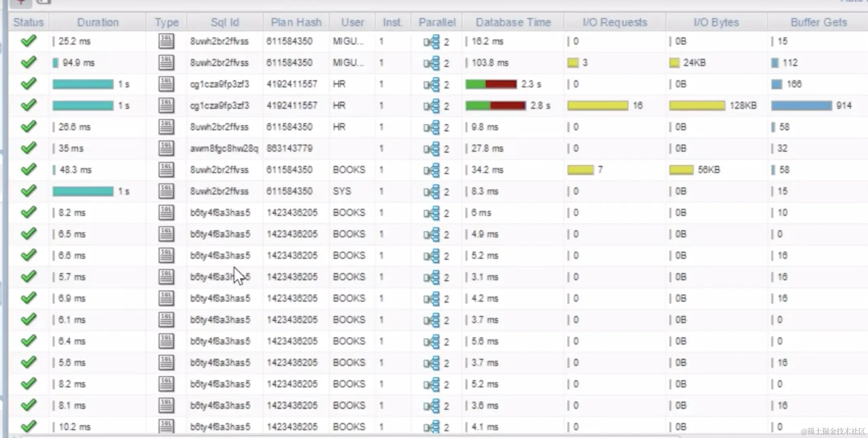Click parallel icon in the 94.9 ms row
Screen dimensions: 868x438
point(432,63)
